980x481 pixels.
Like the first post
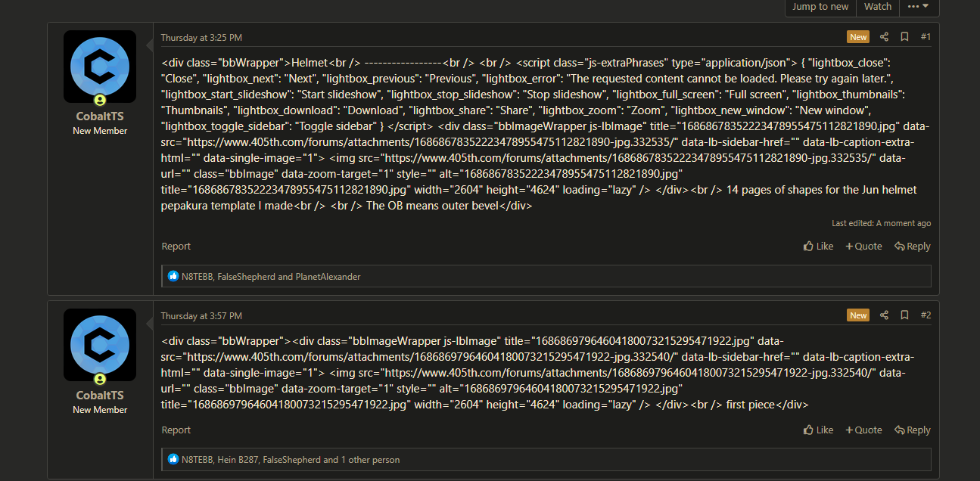818,247
